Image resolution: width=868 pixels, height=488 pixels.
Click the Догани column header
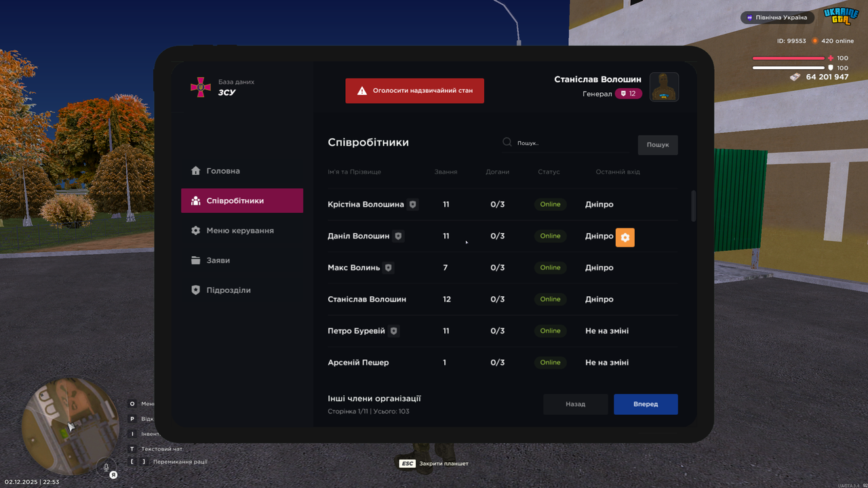point(498,172)
